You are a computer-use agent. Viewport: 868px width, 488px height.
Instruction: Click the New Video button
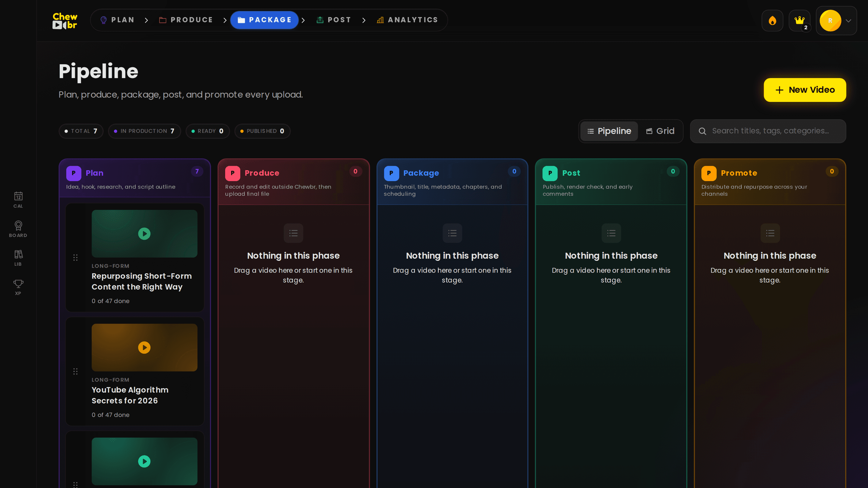point(805,90)
